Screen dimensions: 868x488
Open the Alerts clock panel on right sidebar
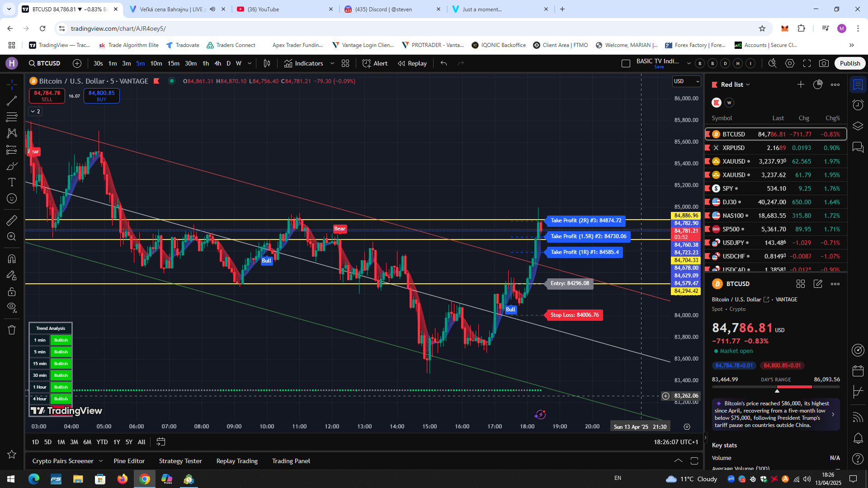pyautogui.click(x=858, y=105)
